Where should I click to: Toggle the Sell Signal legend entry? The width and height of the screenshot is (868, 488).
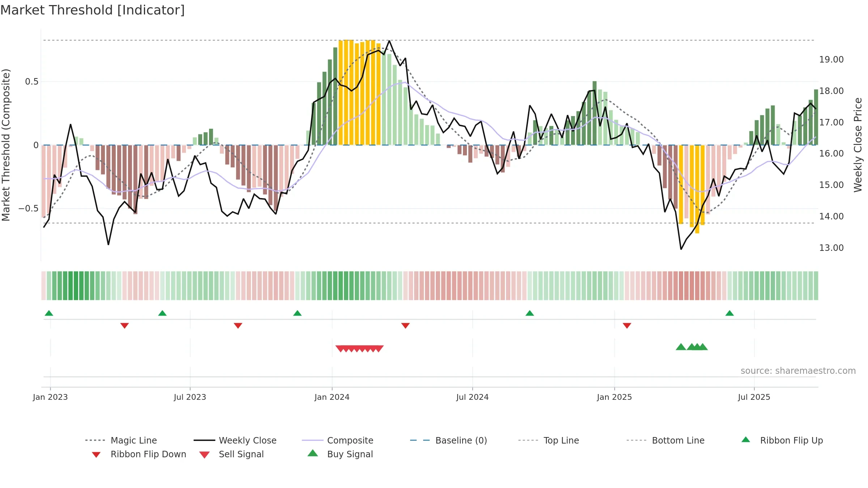[231, 454]
